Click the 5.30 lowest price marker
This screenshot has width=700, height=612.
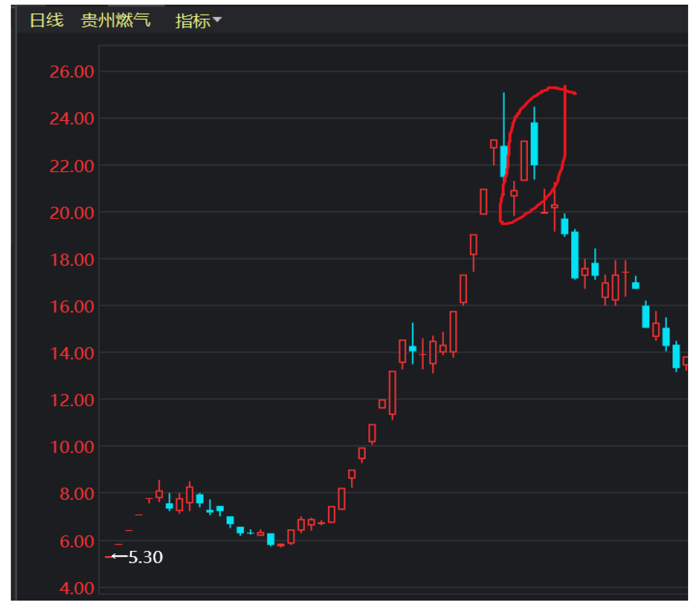(x=145, y=557)
